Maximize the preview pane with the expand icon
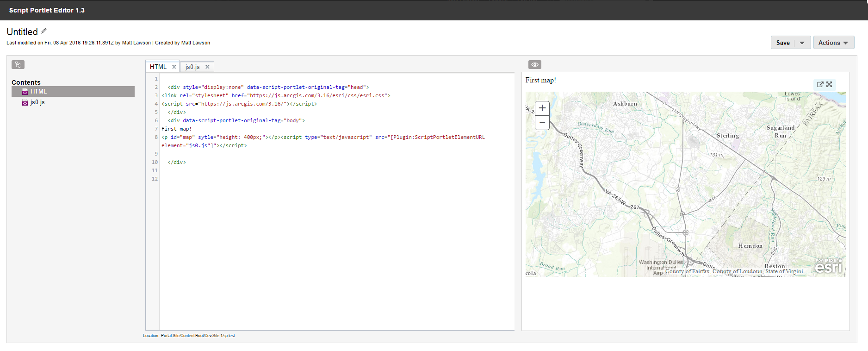The width and height of the screenshot is (868, 351). (x=829, y=84)
